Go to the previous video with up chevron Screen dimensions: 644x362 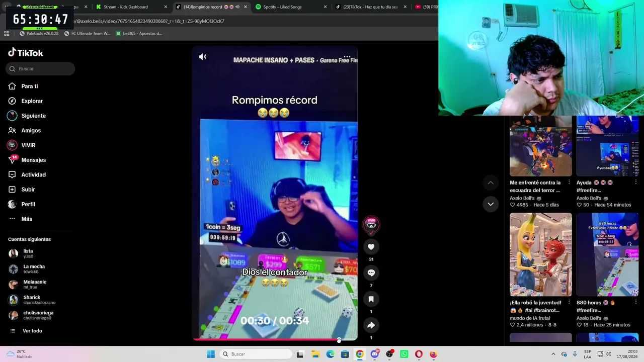coord(491,183)
